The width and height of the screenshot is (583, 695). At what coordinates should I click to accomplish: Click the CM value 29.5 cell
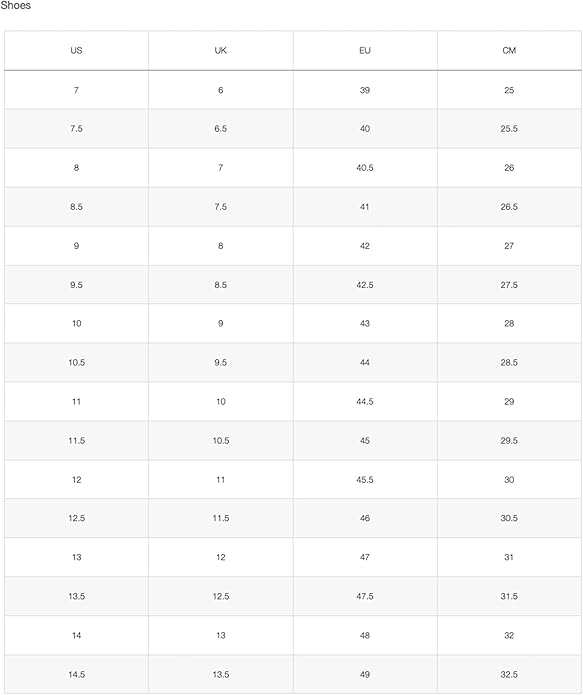pyautogui.click(x=509, y=440)
